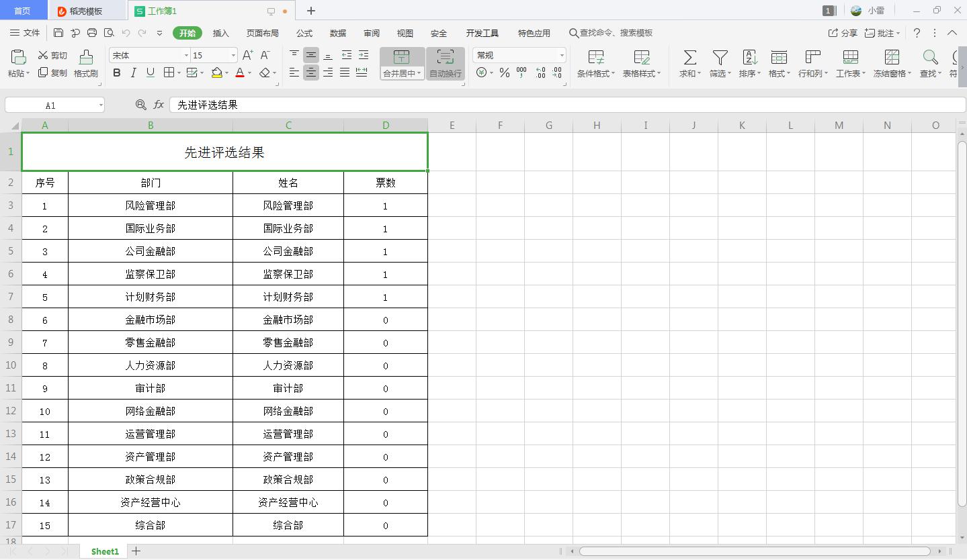Open the Review (审阅) tab
Image resolution: width=967 pixels, height=560 pixels.
click(x=372, y=33)
